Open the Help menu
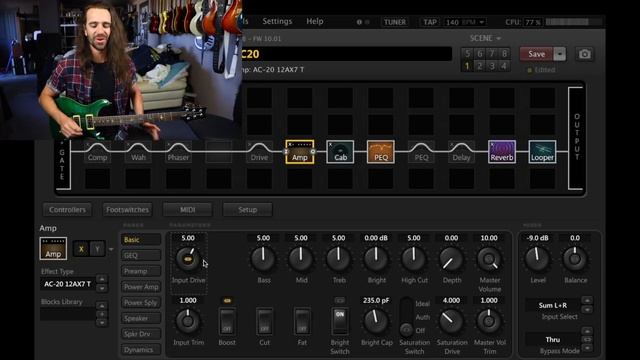640x360 pixels. pyautogui.click(x=315, y=21)
